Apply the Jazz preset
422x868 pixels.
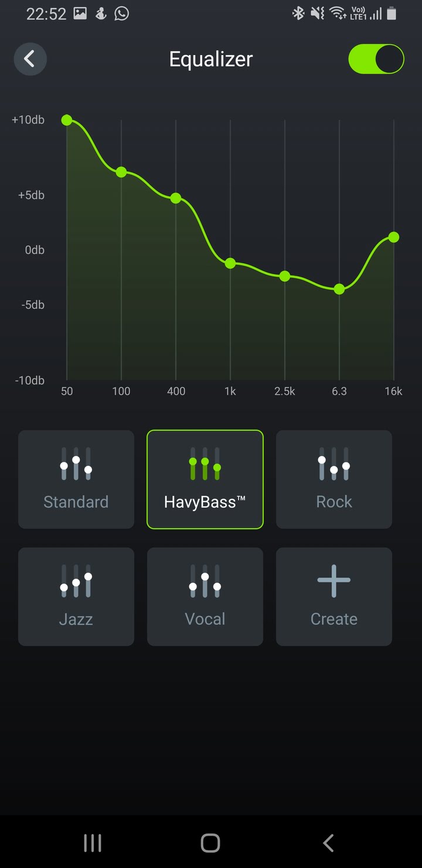point(76,597)
